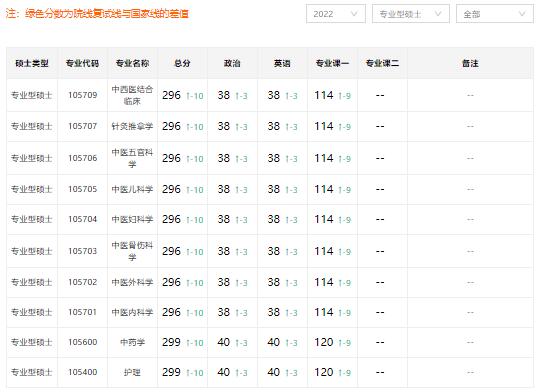Click the major name 中医内科学
540x392 pixels.
pos(132,312)
